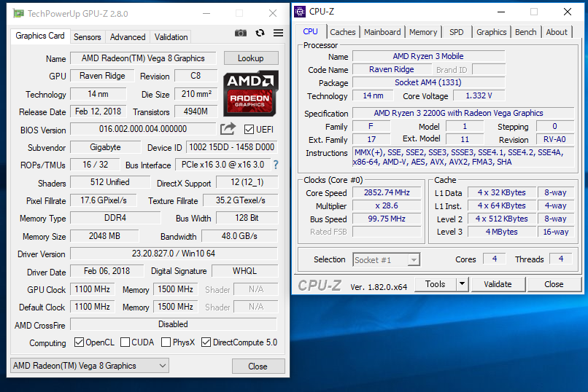This screenshot has width=588, height=392.
Task: Open the SPD tab in CPU-Z
Action: point(457,32)
